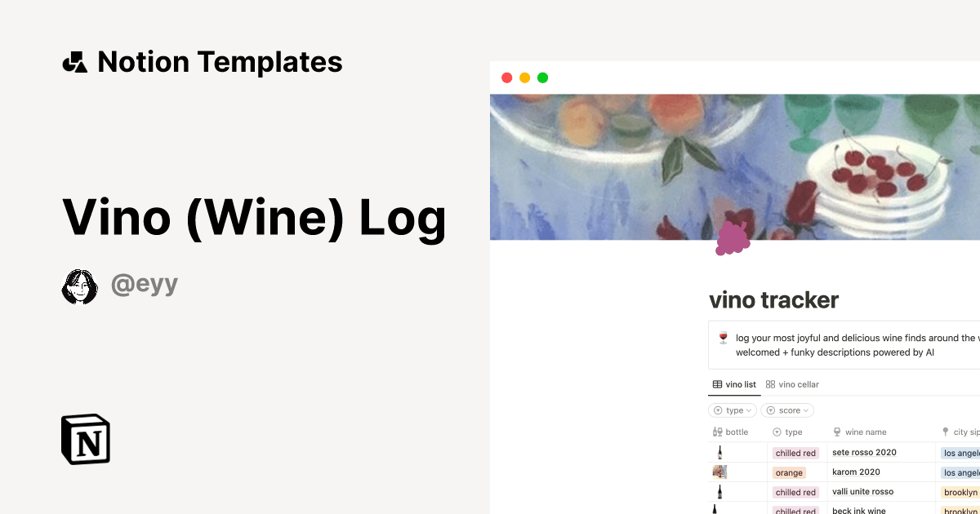Click the wine glass emoji in the callout
980x514 pixels.
[x=723, y=337]
